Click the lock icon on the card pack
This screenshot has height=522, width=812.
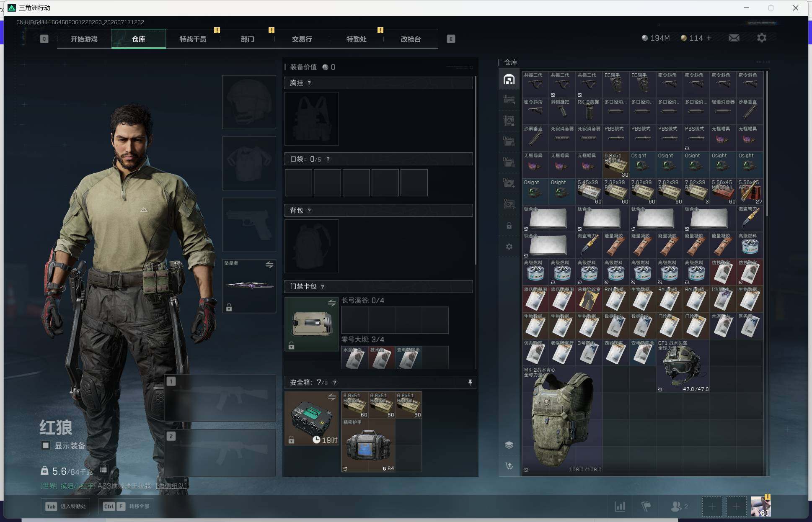point(292,346)
